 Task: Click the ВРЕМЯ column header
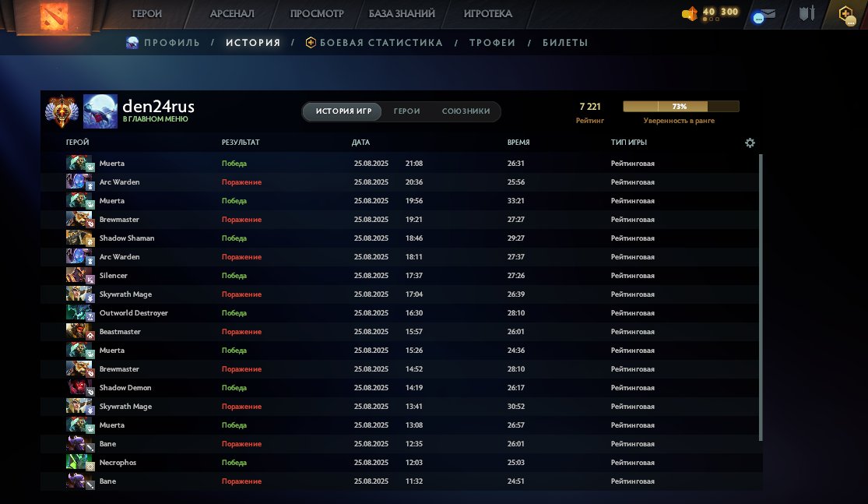pyautogui.click(x=518, y=143)
